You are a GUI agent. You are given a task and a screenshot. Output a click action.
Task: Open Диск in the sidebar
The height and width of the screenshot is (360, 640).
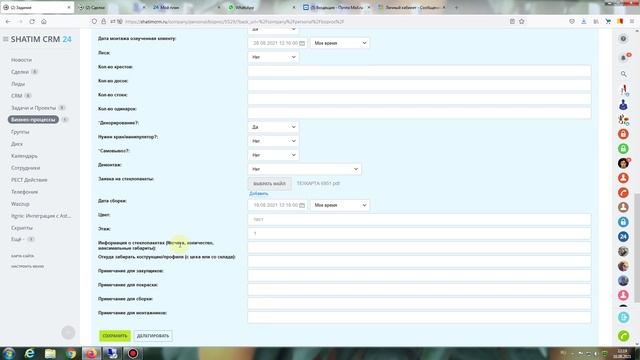point(17,144)
